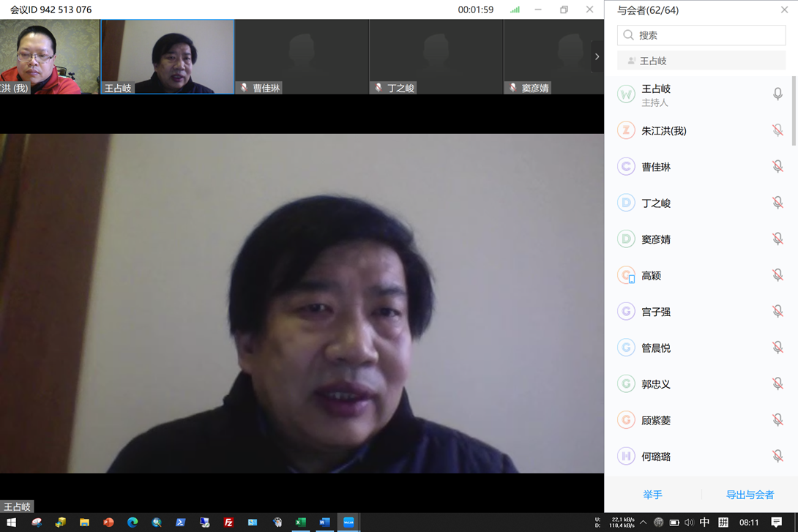
Task: Click muted mic icon next to 丁之峻
Action: point(778,203)
